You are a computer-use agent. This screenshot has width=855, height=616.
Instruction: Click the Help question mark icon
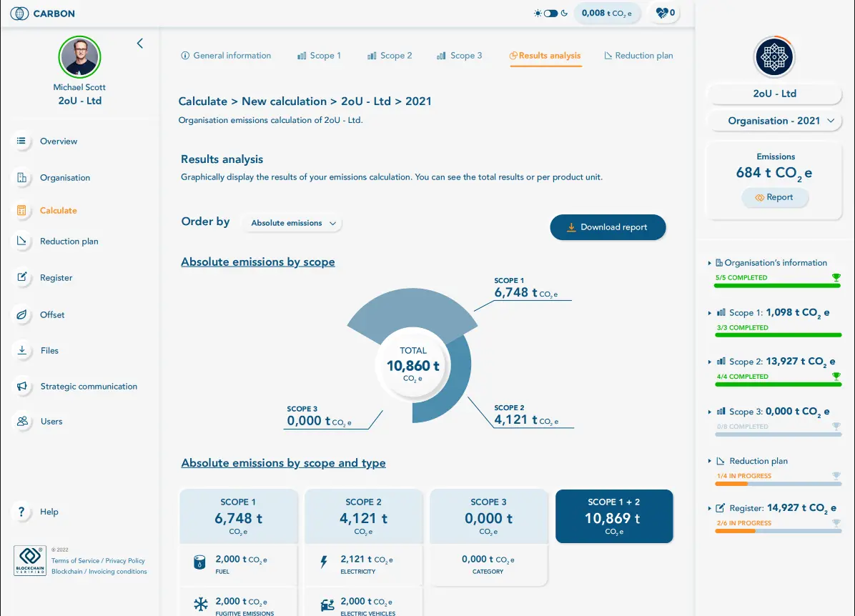(x=21, y=512)
